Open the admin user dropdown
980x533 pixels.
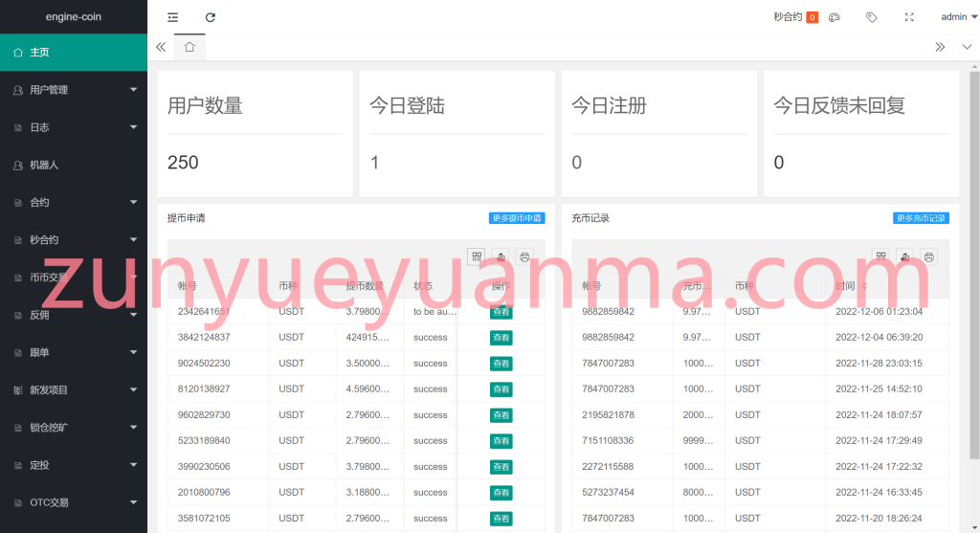click(959, 17)
